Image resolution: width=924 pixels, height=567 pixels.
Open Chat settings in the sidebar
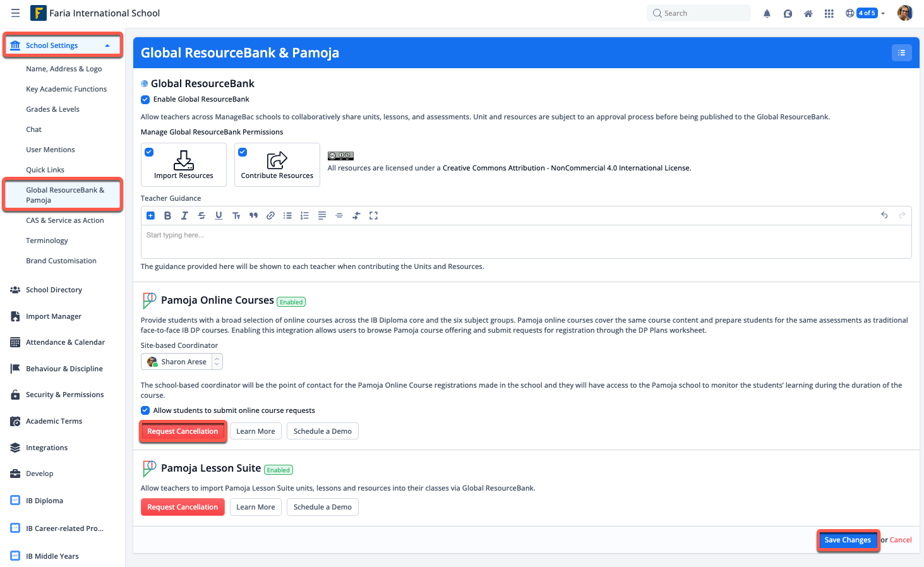33,129
